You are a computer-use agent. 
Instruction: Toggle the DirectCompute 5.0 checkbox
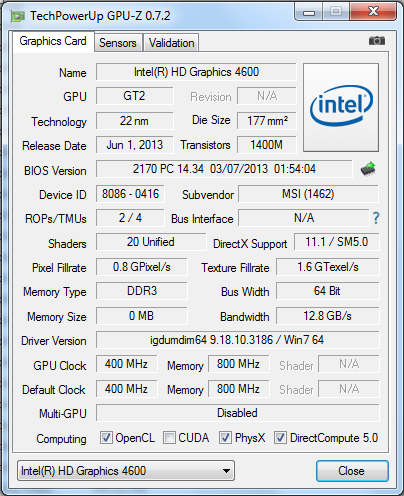click(x=280, y=438)
